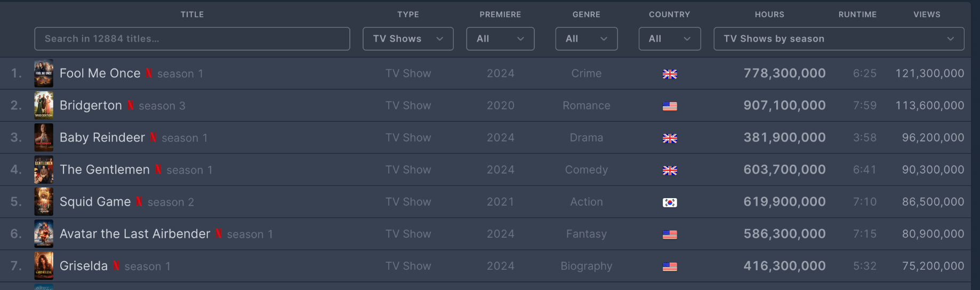Expand the Premiere year All dropdown

point(500,39)
